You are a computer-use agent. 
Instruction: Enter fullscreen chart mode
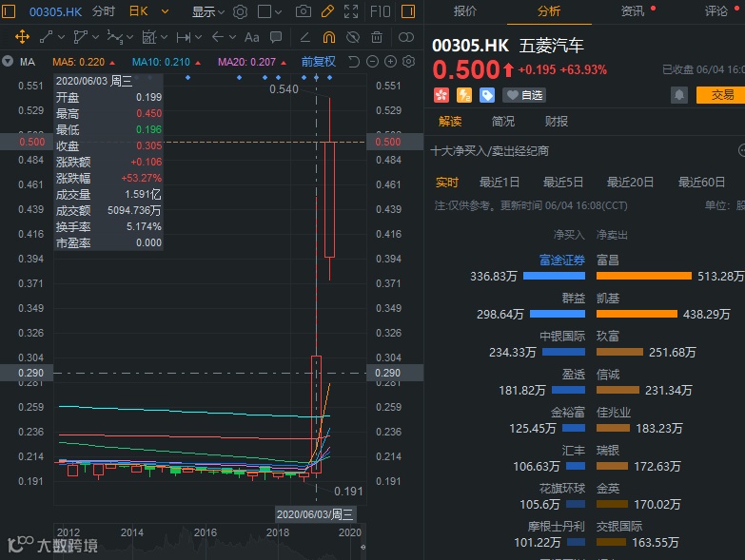click(x=351, y=11)
